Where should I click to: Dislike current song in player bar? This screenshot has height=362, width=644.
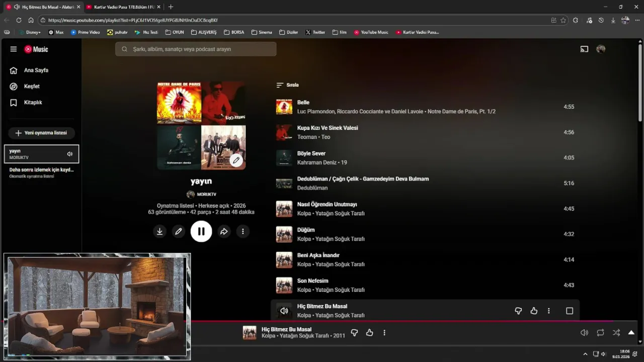(354, 333)
